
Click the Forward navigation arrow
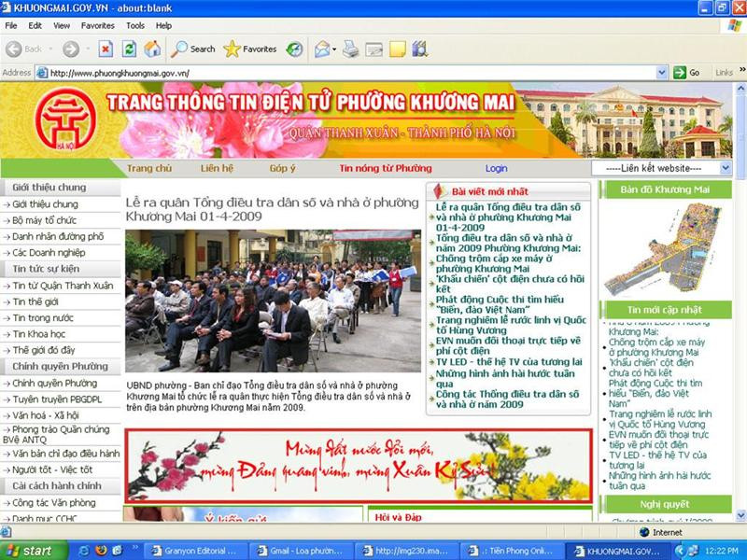click(x=71, y=49)
